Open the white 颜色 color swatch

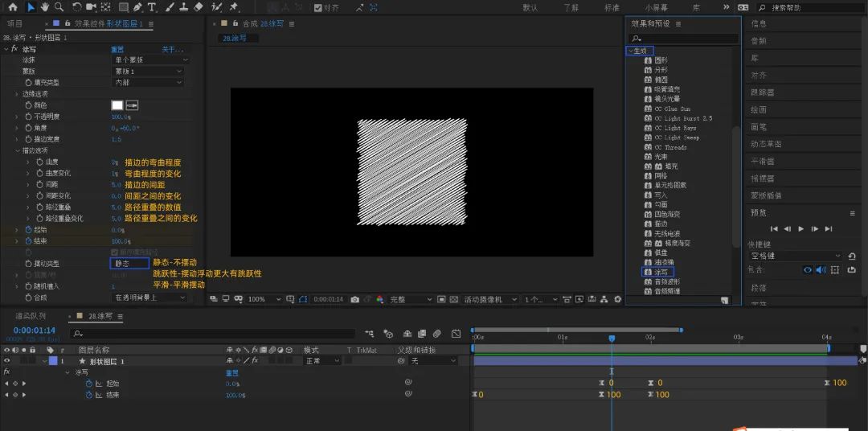pyautogui.click(x=117, y=105)
